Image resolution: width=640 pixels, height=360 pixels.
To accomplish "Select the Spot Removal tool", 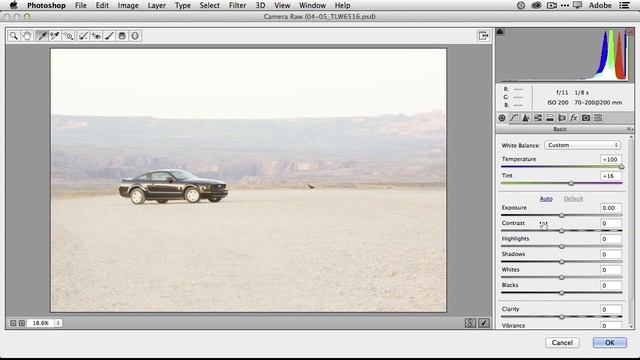I will [x=83, y=36].
